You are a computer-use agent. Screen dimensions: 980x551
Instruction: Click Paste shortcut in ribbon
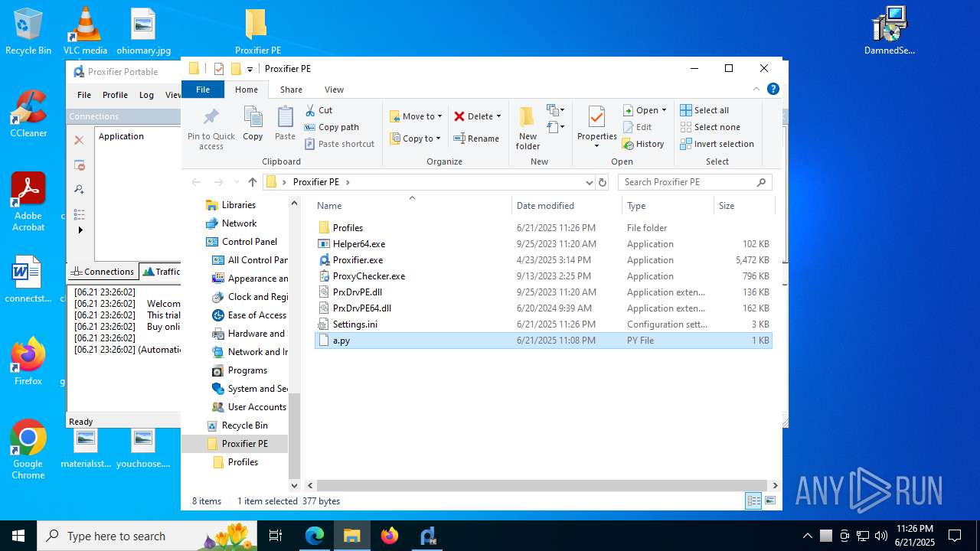click(339, 144)
